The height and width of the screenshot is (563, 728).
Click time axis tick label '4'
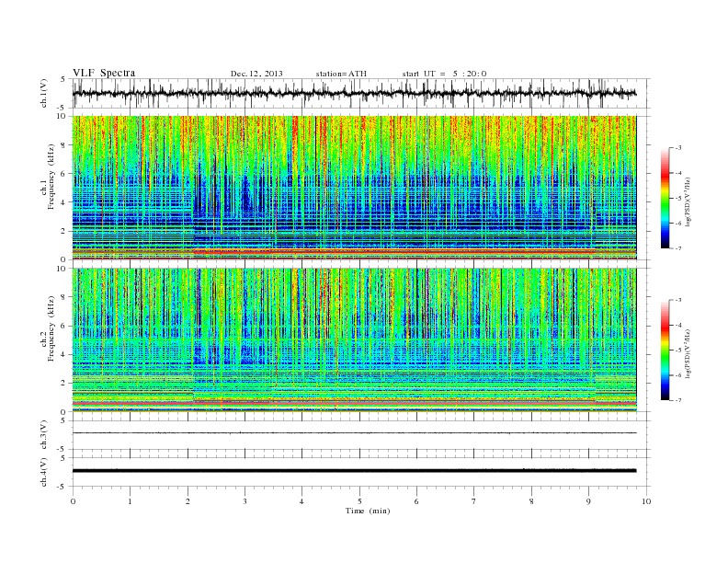[301, 501]
